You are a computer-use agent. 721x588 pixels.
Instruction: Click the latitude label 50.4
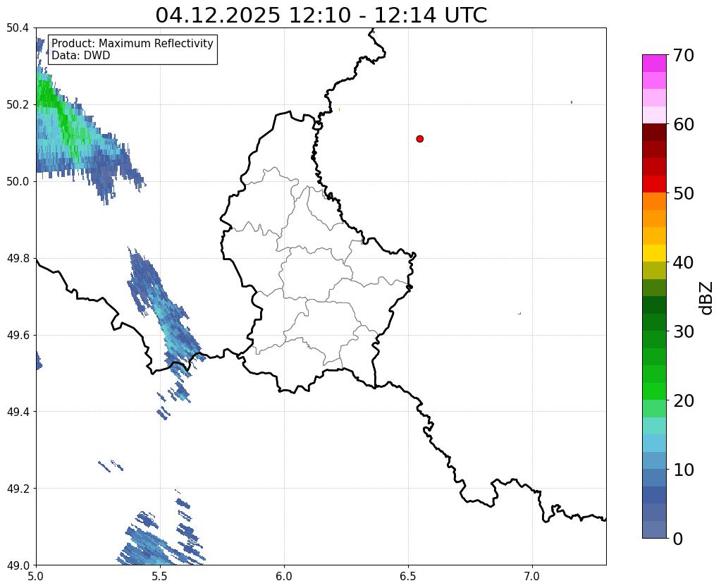[18, 28]
